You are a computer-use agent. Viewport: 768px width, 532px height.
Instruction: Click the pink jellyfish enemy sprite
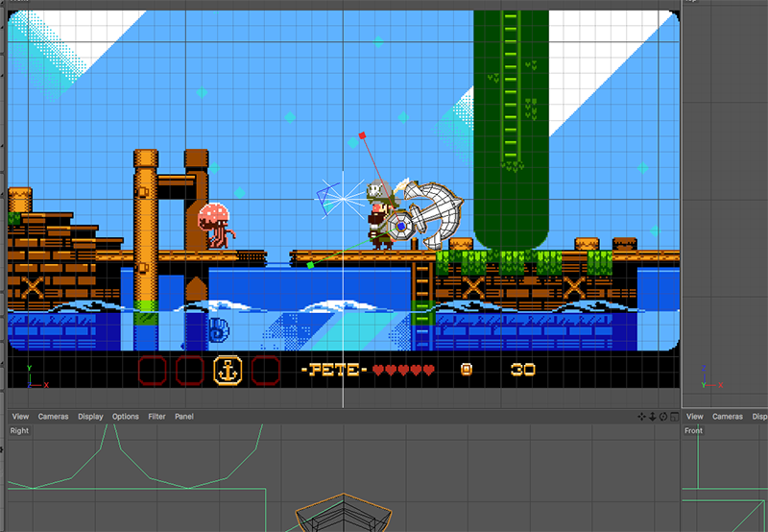click(215, 226)
